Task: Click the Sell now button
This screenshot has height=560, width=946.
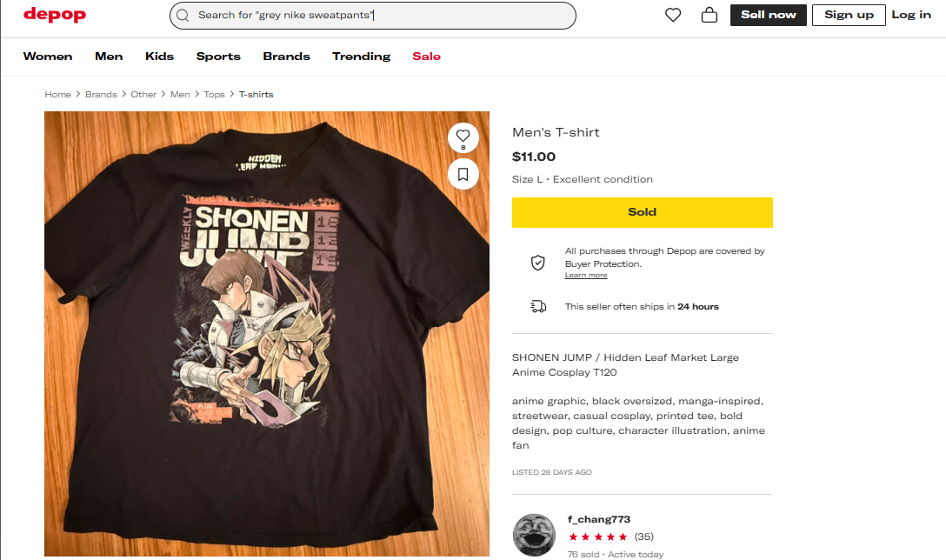Action: tap(768, 15)
